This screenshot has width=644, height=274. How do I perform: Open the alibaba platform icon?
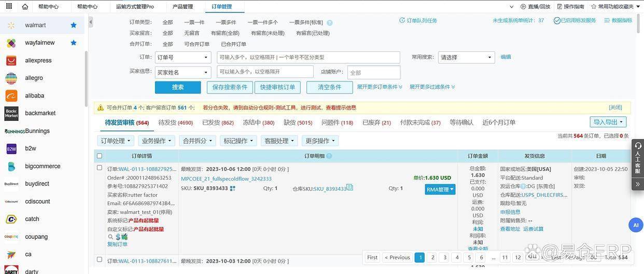[x=11, y=95]
